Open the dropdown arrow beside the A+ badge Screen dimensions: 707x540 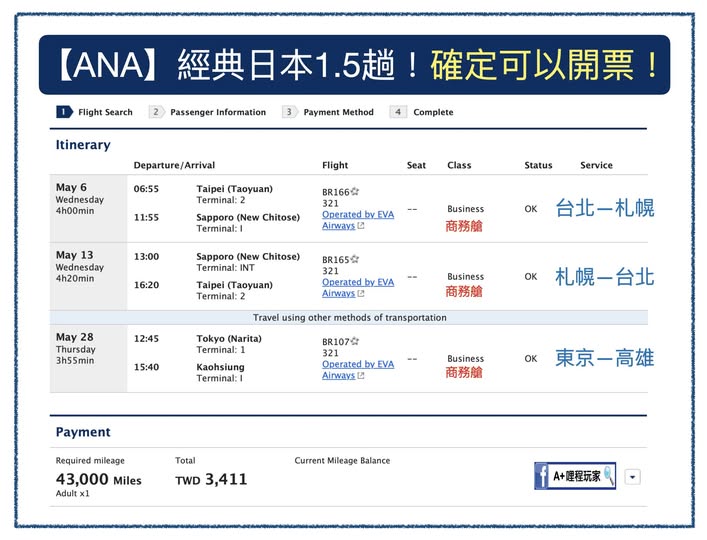[x=632, y=477]
